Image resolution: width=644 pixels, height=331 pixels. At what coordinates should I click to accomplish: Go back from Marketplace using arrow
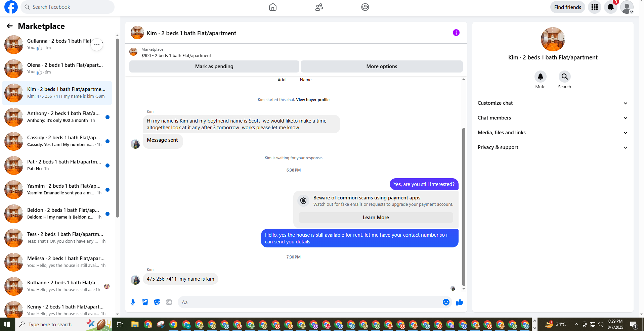[10, 26]
